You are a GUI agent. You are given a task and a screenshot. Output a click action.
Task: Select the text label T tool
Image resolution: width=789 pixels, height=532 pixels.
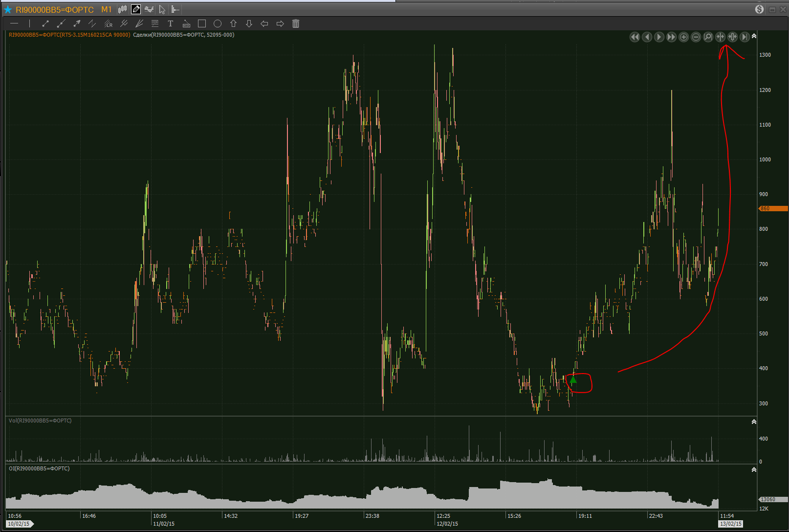(171, 23)
